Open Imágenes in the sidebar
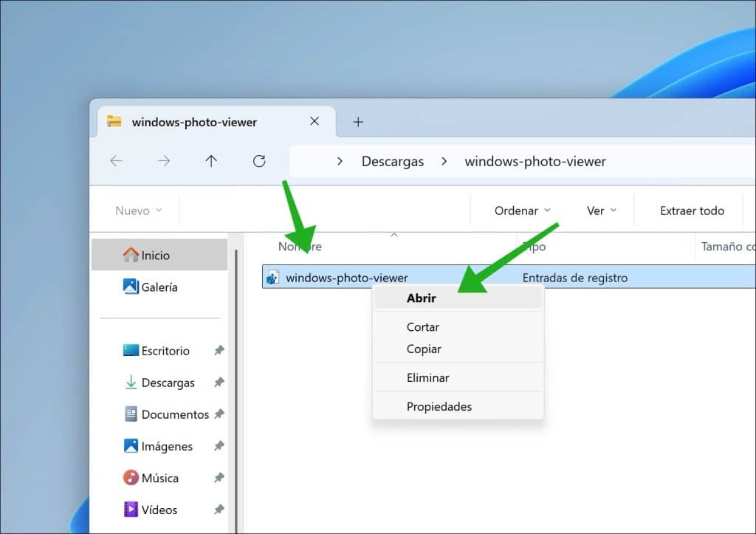756x534 pixels. (x=159, y=445)
